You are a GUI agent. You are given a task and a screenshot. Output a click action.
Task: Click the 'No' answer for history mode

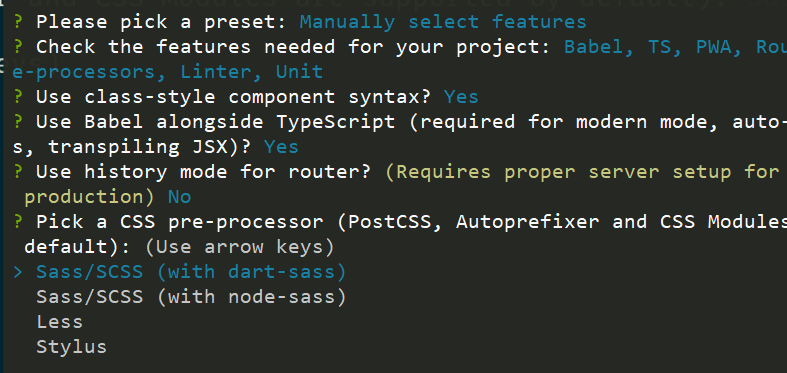(x=179, y=197)
